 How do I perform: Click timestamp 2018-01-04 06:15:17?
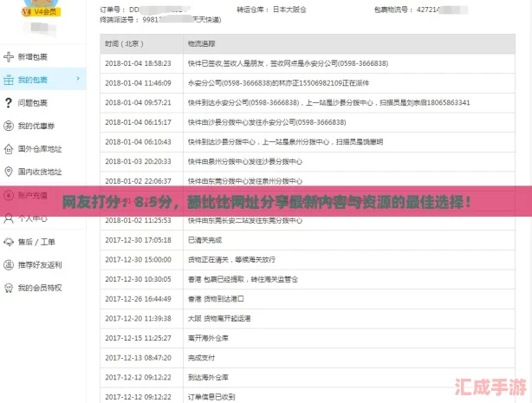138,122
